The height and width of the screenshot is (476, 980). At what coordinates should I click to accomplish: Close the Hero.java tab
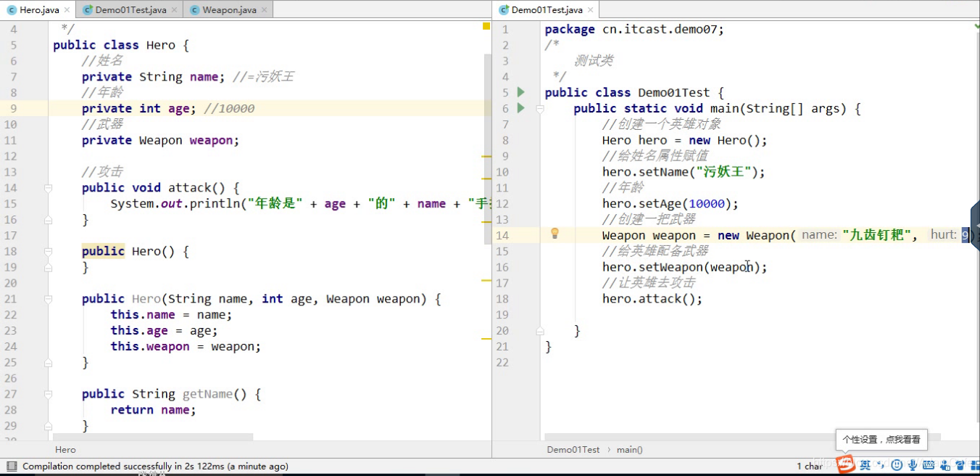point(67,10)
